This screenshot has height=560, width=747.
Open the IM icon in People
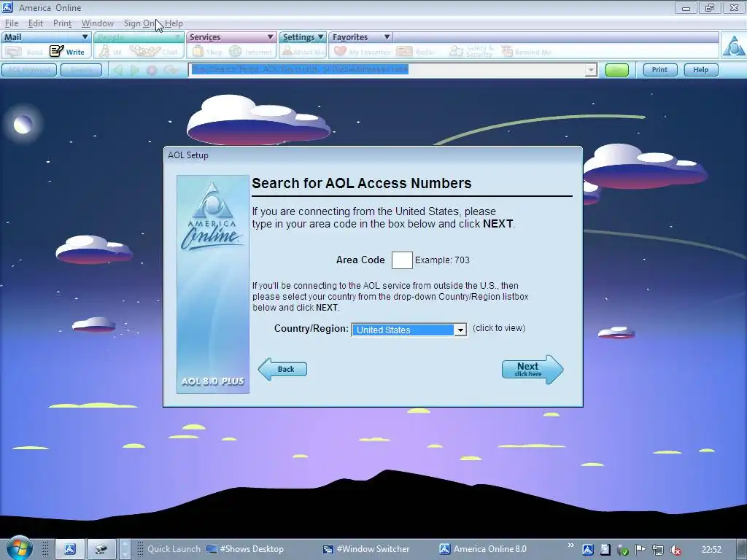tap(105, 52)
